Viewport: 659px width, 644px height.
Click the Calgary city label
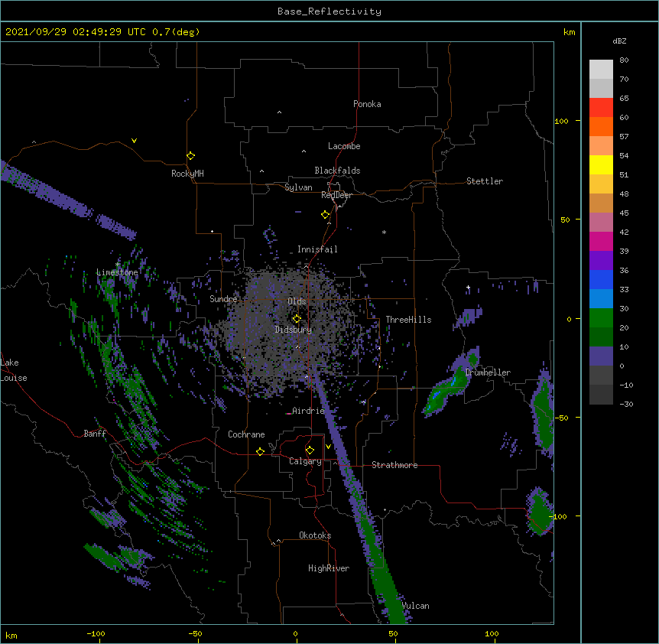[x=305, y=461]
